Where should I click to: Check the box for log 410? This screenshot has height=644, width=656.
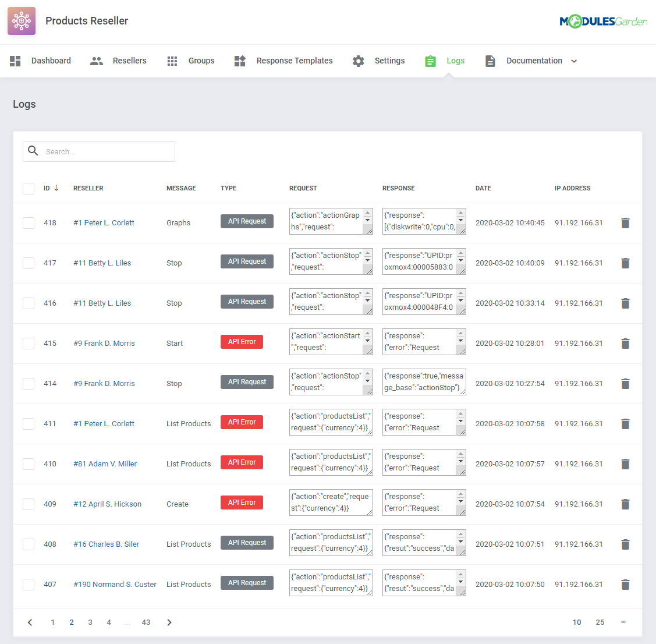29,464
